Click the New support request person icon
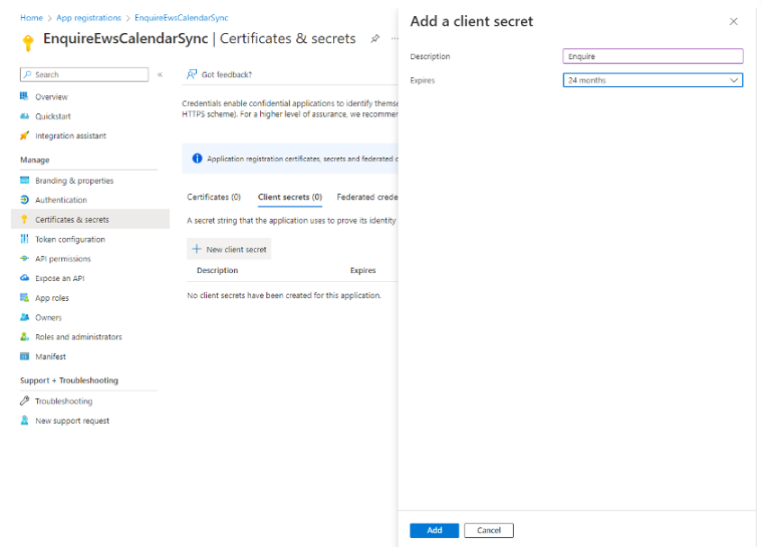Screen dimensions: 762x549 point(24,420)
